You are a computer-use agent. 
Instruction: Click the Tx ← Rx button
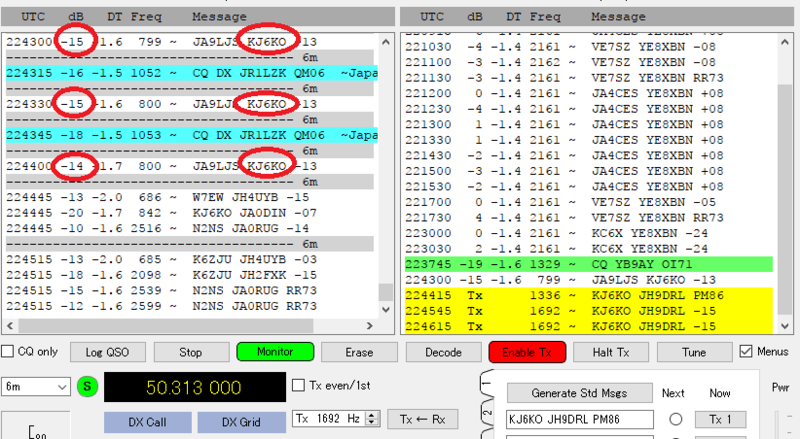422,419
